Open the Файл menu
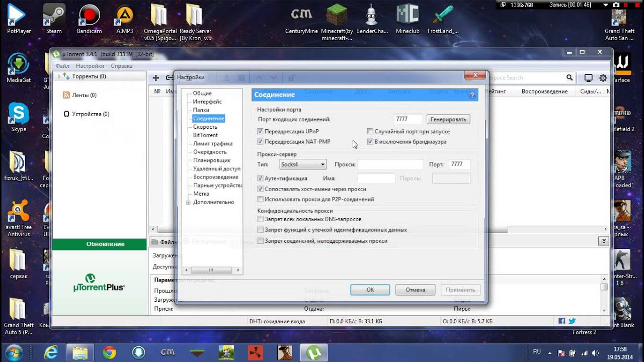Image resolution: width=644 pixels, height=362 pixels. pyautogui.click(x=62, y=66)
